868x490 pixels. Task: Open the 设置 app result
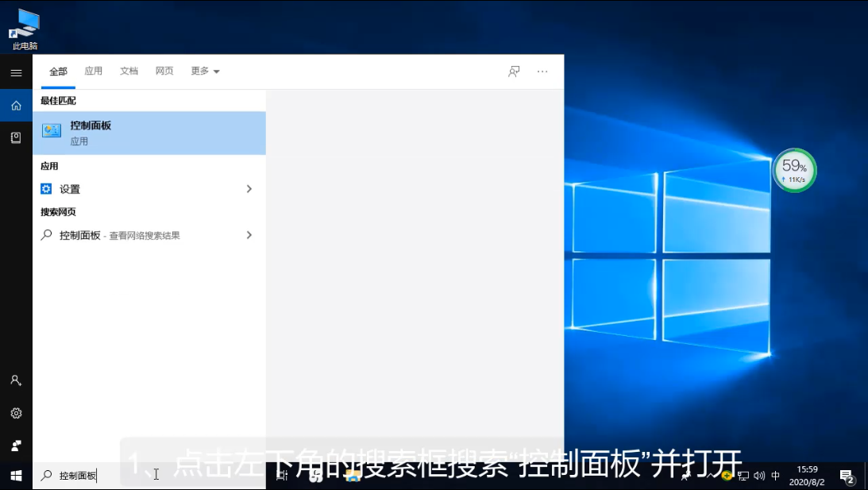pyautogui.click(x=70, y=189)
